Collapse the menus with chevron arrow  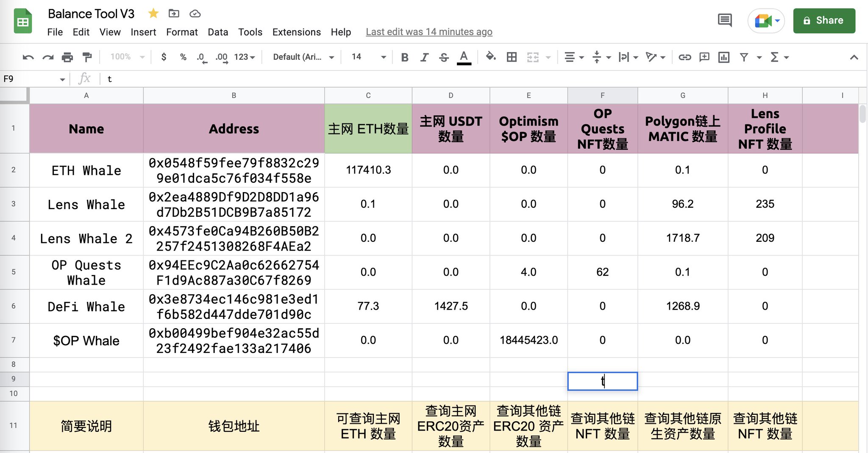(x=854, y=57)
